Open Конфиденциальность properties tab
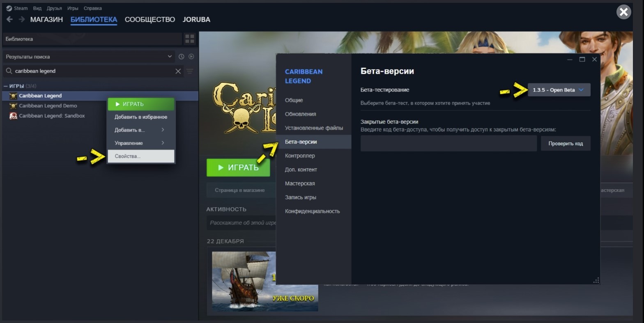This screenshot has height=323, width=644. pyautogui.click(x=314, y=211)
